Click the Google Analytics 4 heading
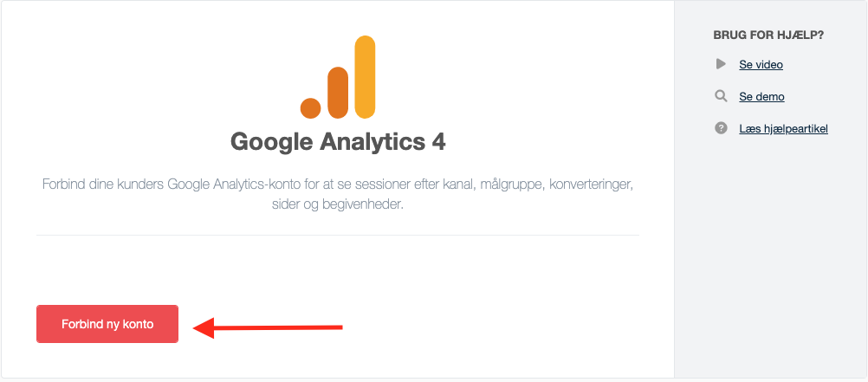 pyautogui.click(x=338, y=142)
